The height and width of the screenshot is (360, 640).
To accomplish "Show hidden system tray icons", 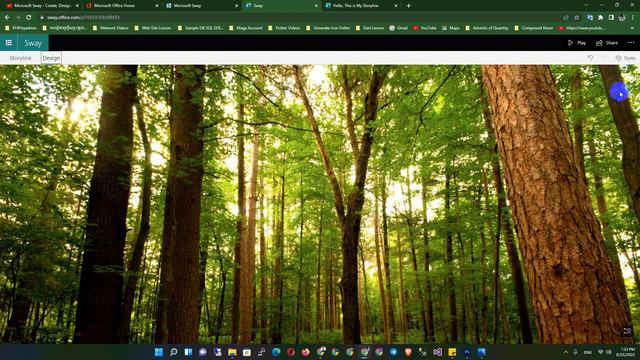I will (566, 352).
